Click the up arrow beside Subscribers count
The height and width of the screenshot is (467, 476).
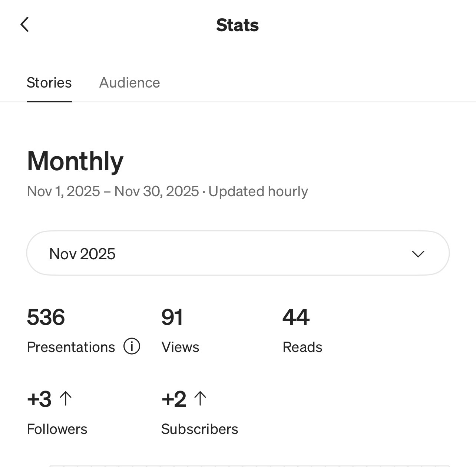pyautogui.click(x=201, y=399)
